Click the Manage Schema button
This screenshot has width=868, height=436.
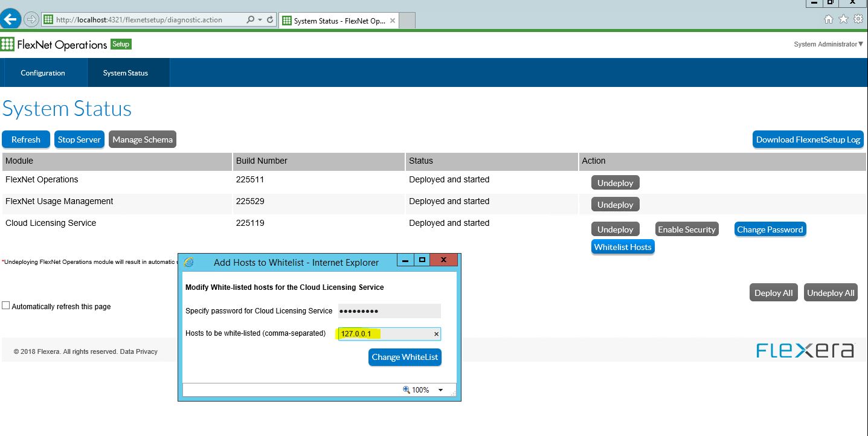[143, 139]
